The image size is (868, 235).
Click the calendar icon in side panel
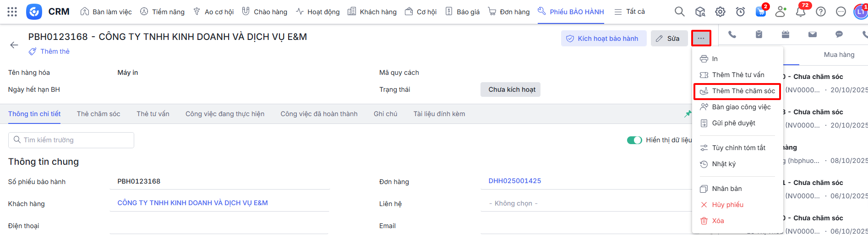pos(786,34)
